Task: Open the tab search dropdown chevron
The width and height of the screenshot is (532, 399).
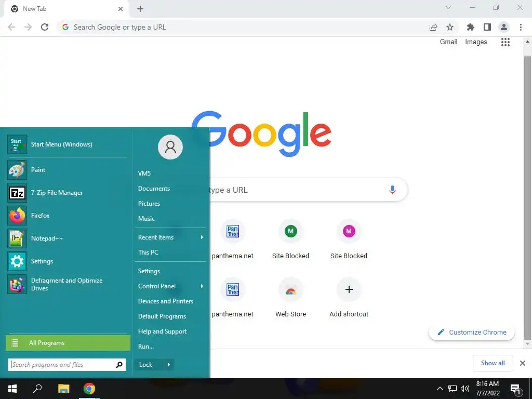Action: tap(448, 7)
